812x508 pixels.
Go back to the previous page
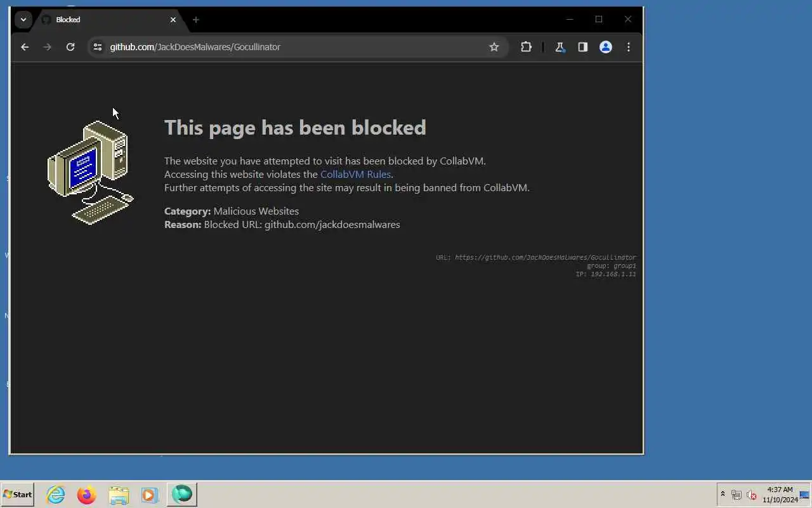click(25, 47)
